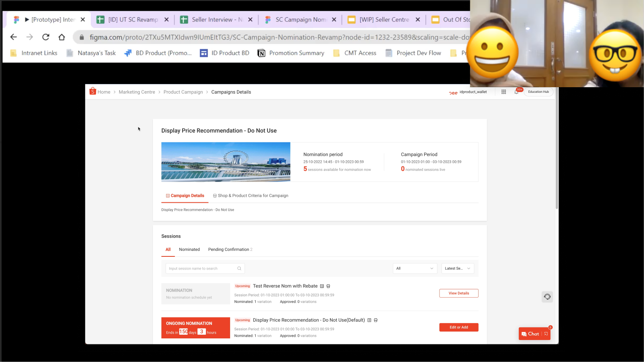Click the headset support icon
Screen dimensions: 644x362
click(547, 297)
